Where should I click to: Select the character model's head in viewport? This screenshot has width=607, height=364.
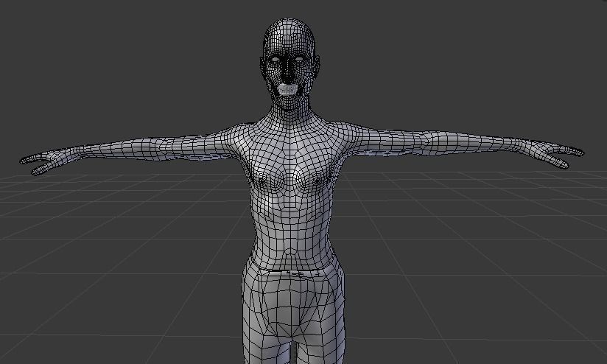pos(290,63)
